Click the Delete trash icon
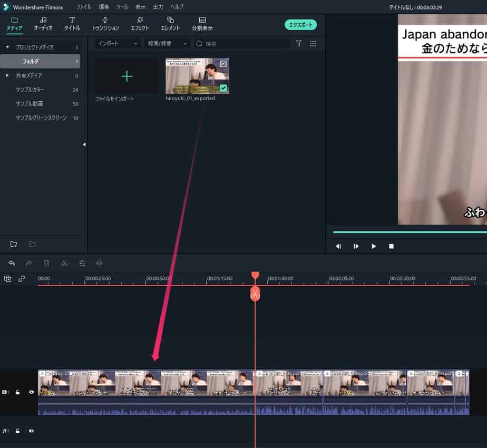The height and width of the screenshot is (448, 487). tap(46, 263)
